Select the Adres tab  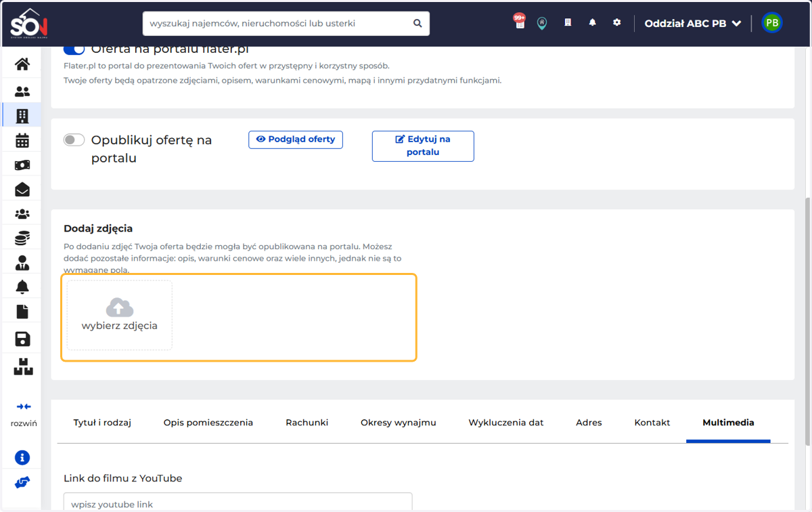pyautogui.click(x=589, y=423)
